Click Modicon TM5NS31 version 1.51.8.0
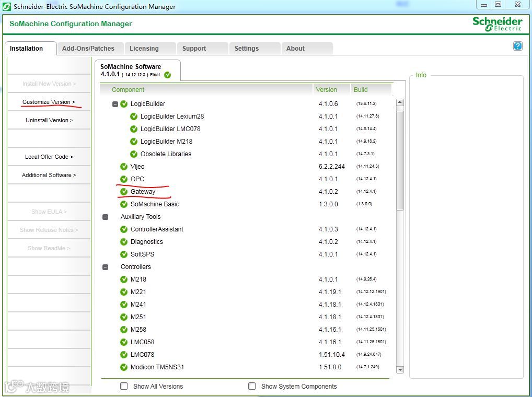 (x=330, y=367)
